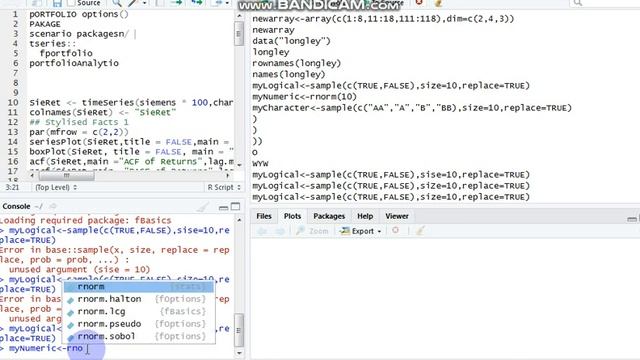Clear the console with the broom icon
The width and height of the screenshot is (640, 360).
(x=203, y=207)
